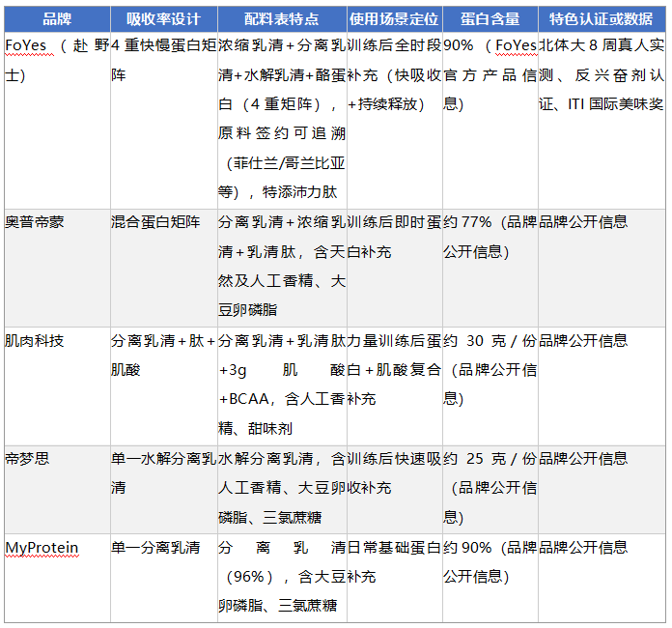Viewport: 672px width, 628px height.
Task: Select 品牌公开信息 in the 肌肉科技 row
Action: pos(602,386)
